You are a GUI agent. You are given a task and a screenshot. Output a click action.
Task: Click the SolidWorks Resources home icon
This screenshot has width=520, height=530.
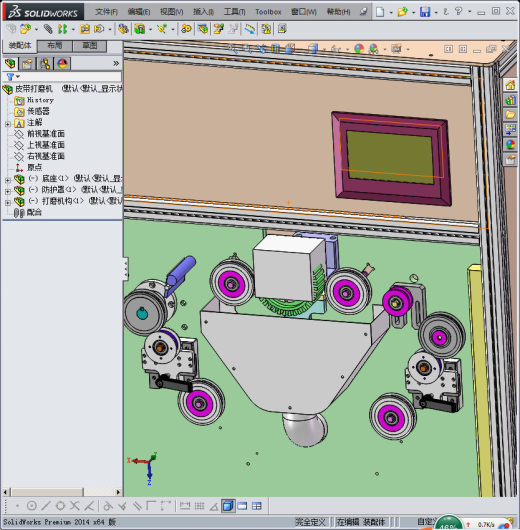tap(510, 85)
